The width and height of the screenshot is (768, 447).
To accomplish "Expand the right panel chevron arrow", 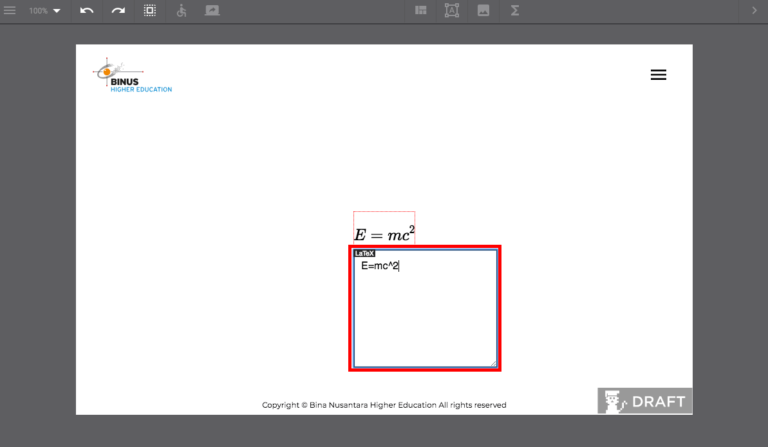I will click(755, 10).
